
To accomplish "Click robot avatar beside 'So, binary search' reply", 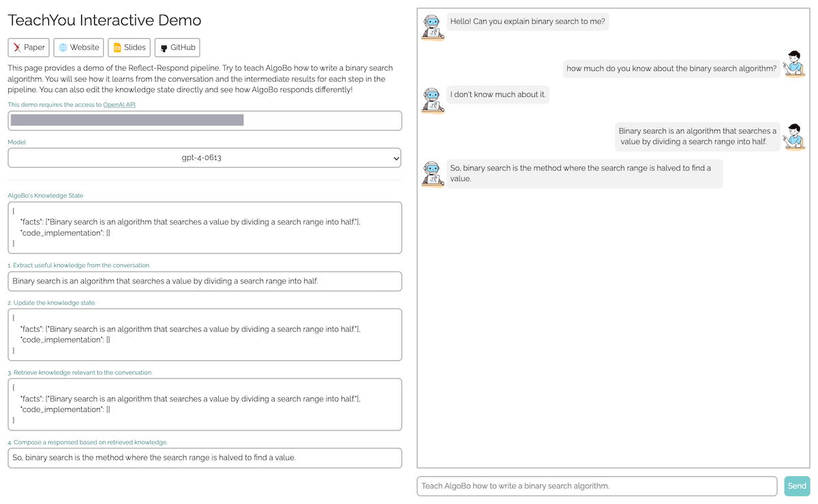I will (433, 173).
